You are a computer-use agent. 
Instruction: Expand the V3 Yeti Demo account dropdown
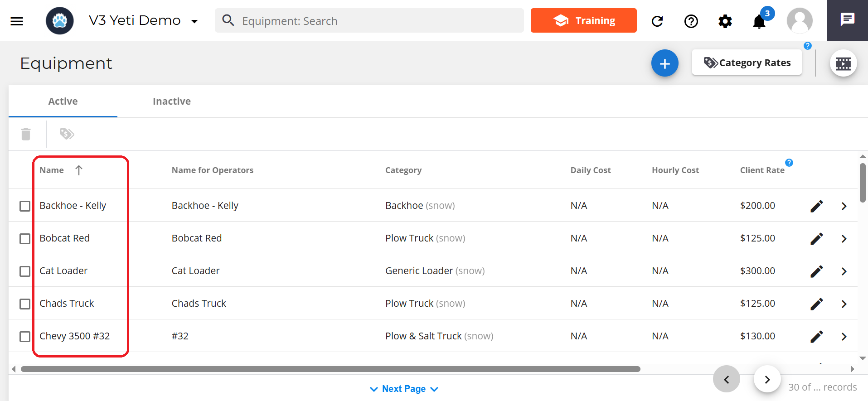tap(194, 21)
